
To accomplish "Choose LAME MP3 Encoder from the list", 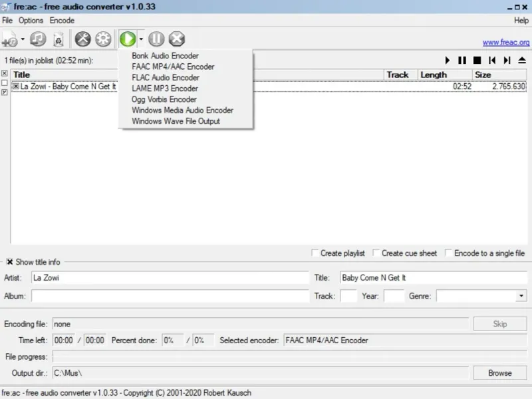I will 165,88.
